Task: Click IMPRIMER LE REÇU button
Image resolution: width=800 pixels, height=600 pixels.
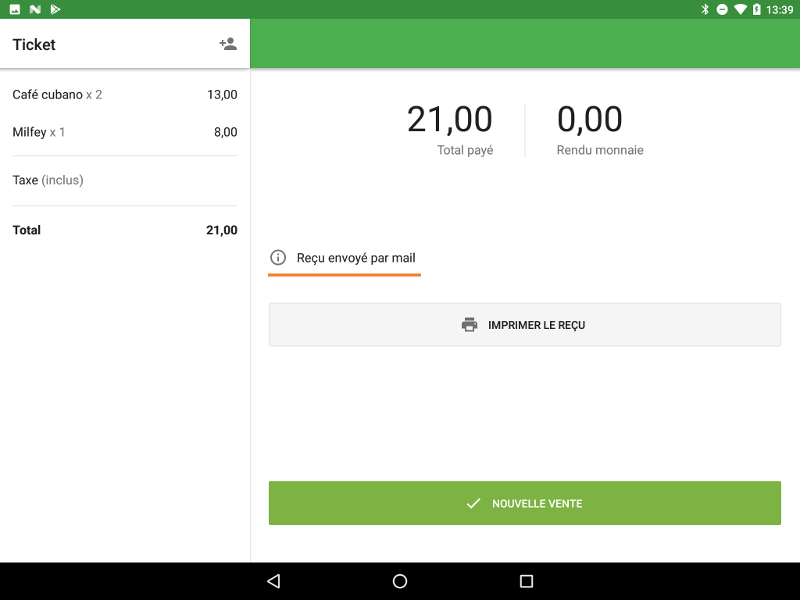Action: pyautogui.click(x=524, y=324)
